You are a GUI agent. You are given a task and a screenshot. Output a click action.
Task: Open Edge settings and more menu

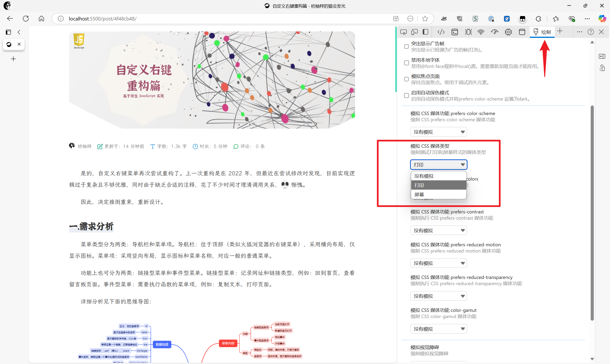587,19
